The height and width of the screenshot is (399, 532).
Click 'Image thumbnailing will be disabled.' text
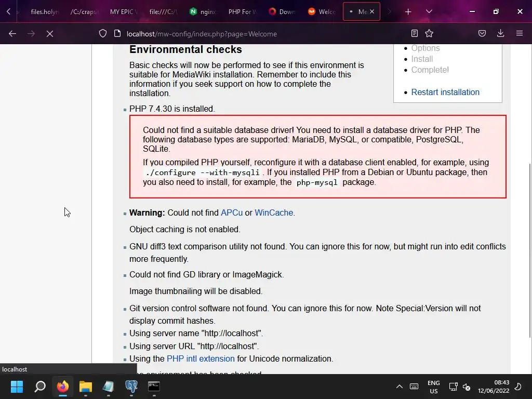pyautogui.click(x=196, y=291)
